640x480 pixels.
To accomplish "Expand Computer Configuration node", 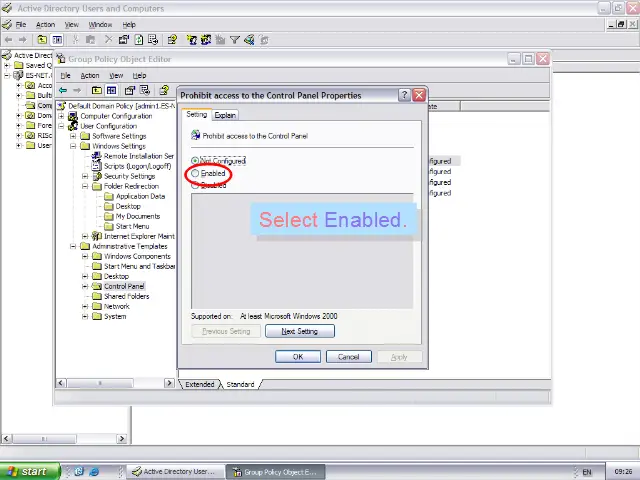I will [x=61, y=116].
